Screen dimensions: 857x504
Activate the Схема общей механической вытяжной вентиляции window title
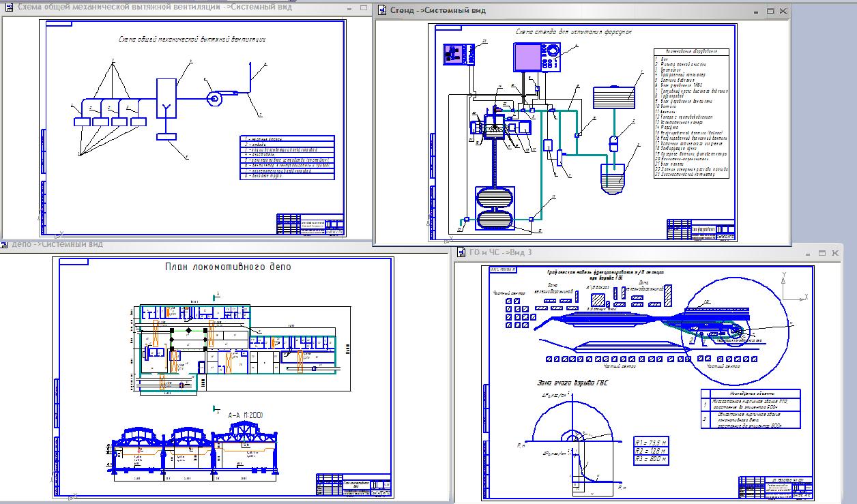coord(154,8)
